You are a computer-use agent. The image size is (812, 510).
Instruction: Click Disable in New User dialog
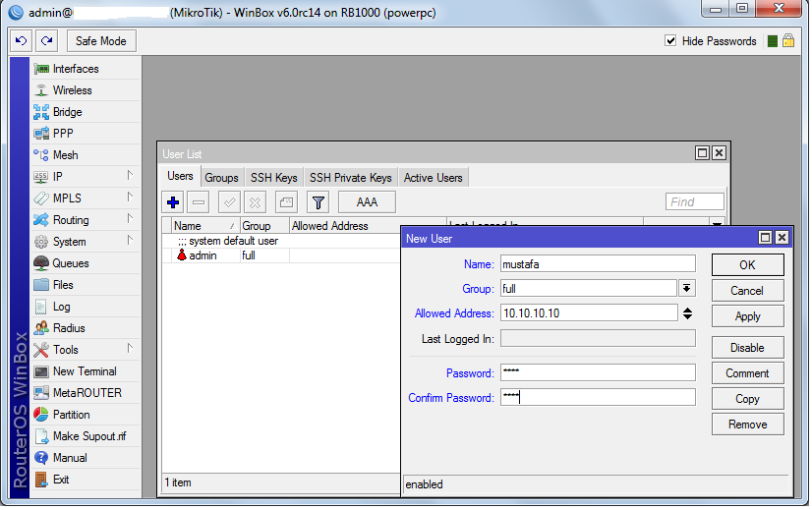click(747, 348)
